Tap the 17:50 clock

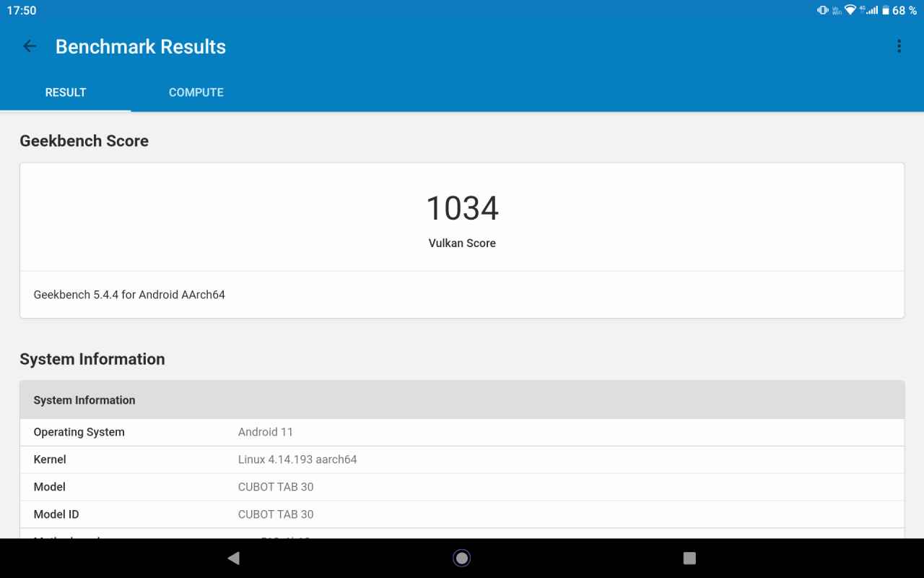22,10
